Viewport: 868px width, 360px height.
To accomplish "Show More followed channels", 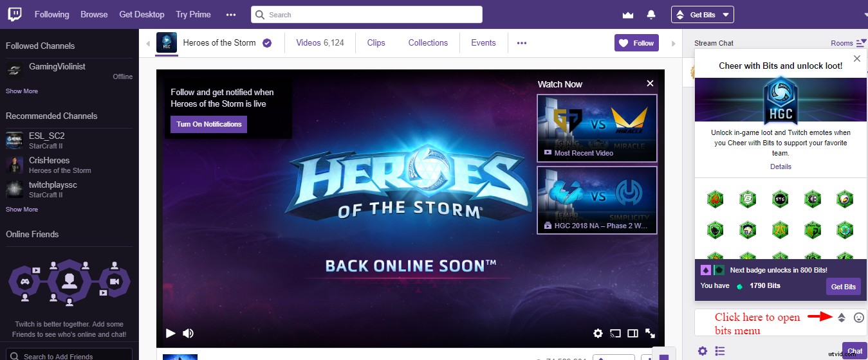I will [22, 91].
